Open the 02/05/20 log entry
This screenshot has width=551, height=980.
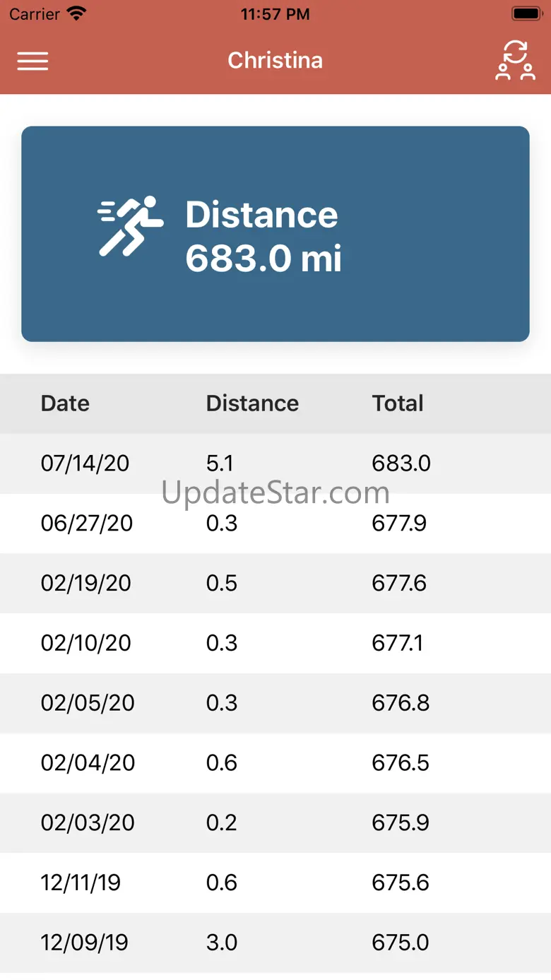coord(275,704)
